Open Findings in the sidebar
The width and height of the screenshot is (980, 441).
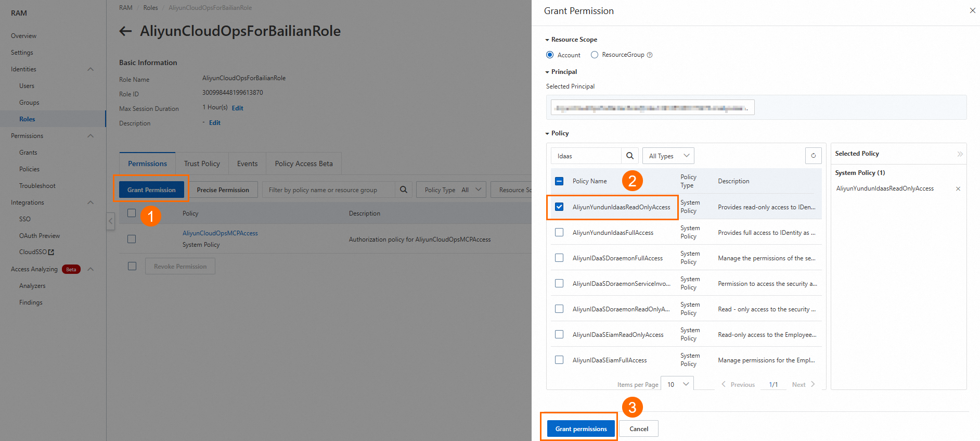[x=31, y=303]
